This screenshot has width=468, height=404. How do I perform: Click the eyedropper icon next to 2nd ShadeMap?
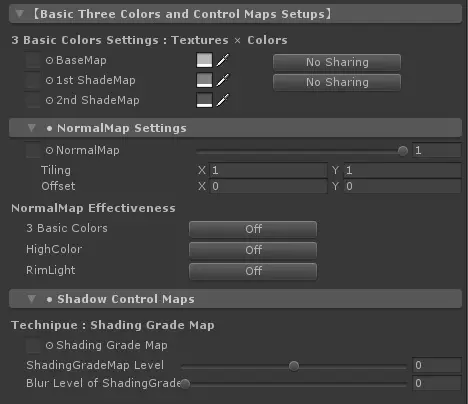click(223, 100)
